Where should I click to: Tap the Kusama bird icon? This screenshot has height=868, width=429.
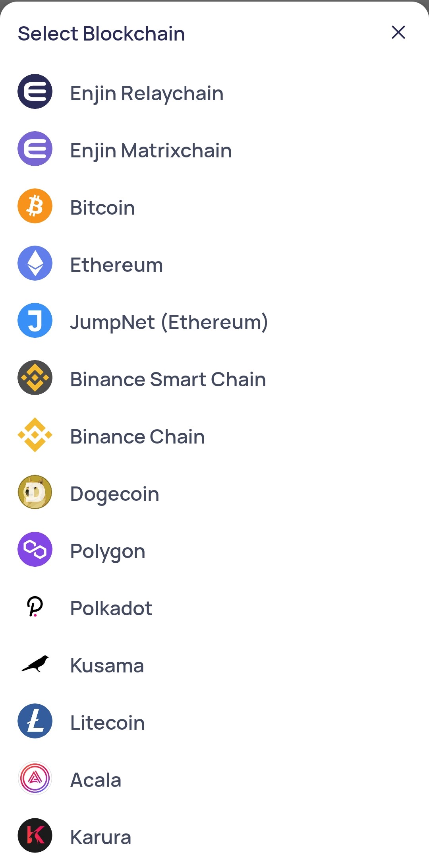point(35,664)
